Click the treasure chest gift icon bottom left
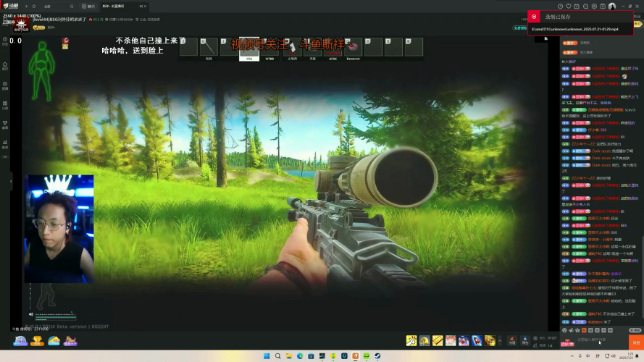This screenshot has height=362, width=644. (20, 341)
